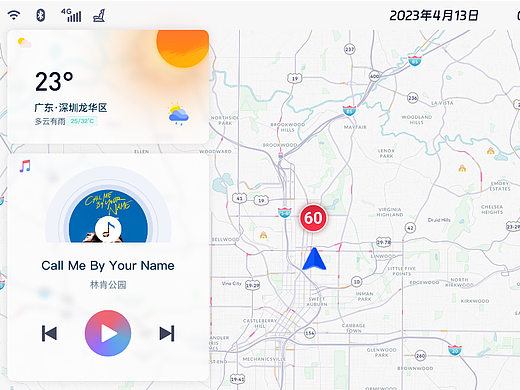Tap the rain cloud forecast icon
The height and width of the screenshot is (390, 520).
(x=178, y=114)
